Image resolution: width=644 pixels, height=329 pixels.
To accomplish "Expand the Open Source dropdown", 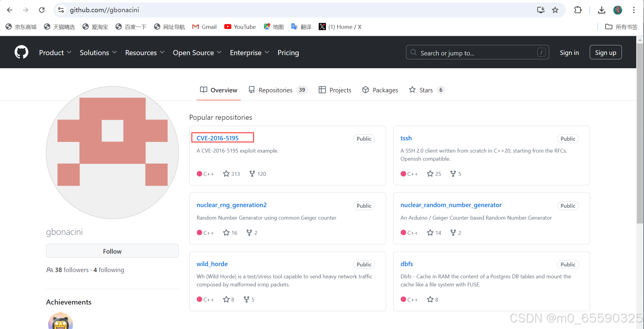I will (197, 52).
